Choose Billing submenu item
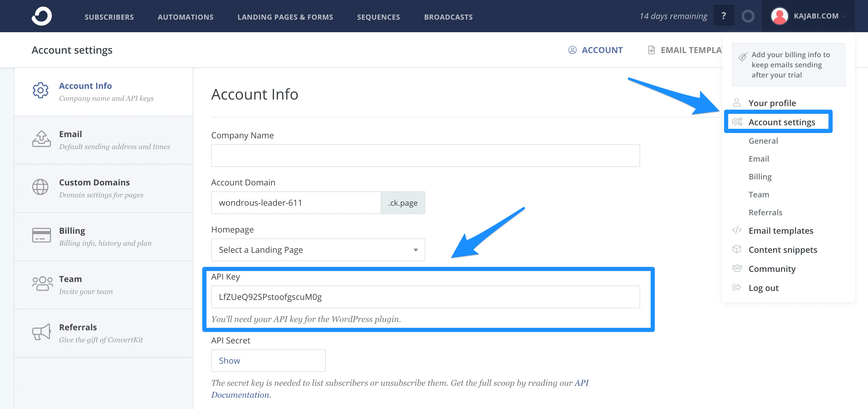Viewport: 868px width, 409px height. point(760,176)
